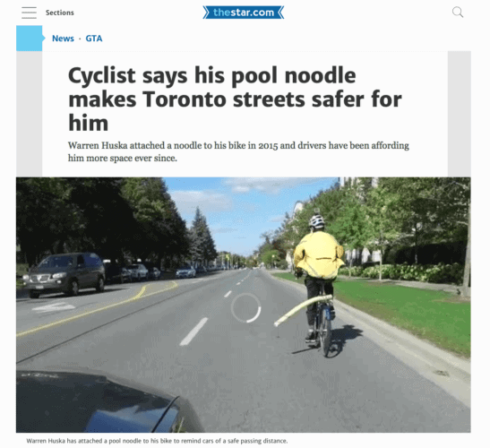Click the photo caption below the image
The width and height of the screenshot is (490, 448).
[x=157, y=441]
